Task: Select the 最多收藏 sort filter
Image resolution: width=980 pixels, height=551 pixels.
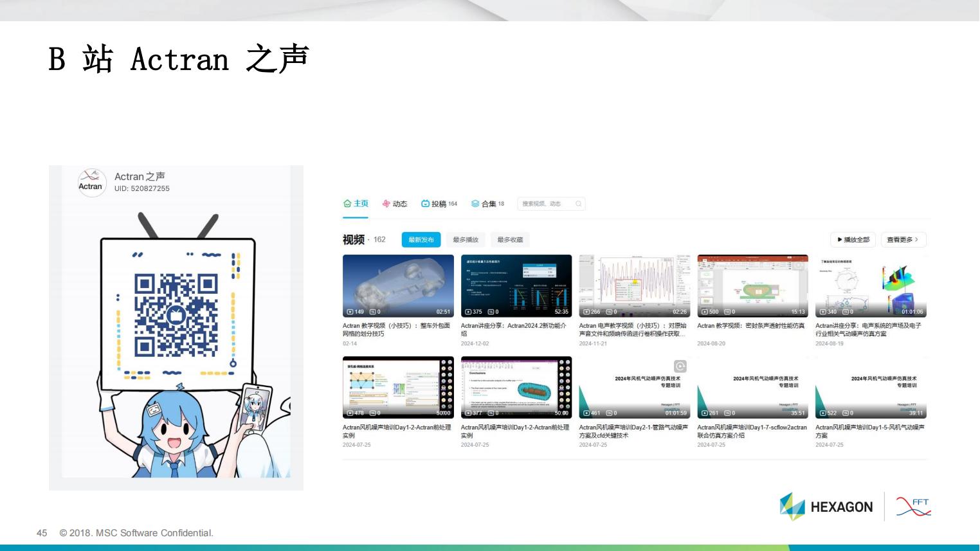Action: (x=510, y=240)
